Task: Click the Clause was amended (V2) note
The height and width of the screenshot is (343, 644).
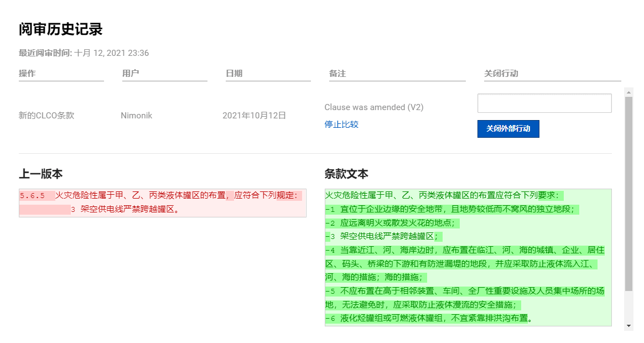Action: 373,107
